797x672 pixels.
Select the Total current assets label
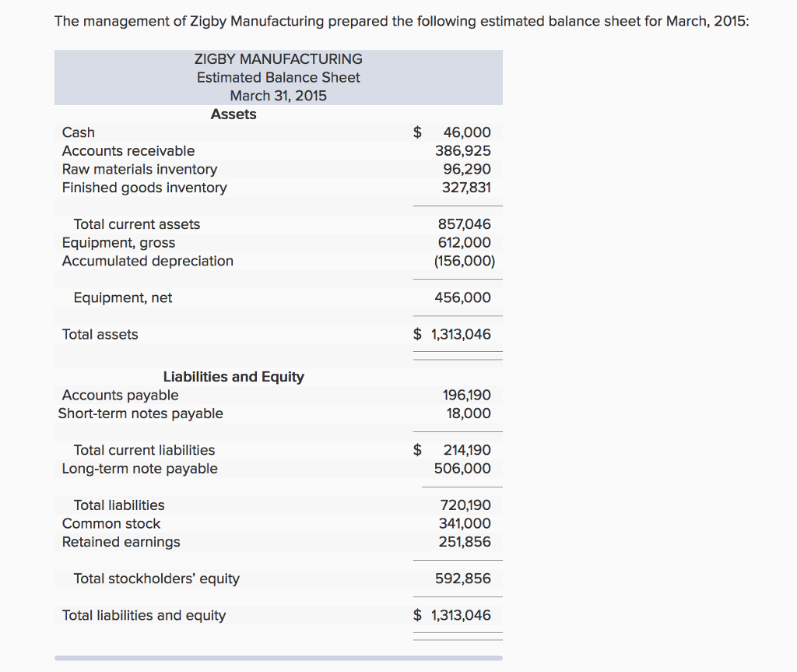coord(137,223)
